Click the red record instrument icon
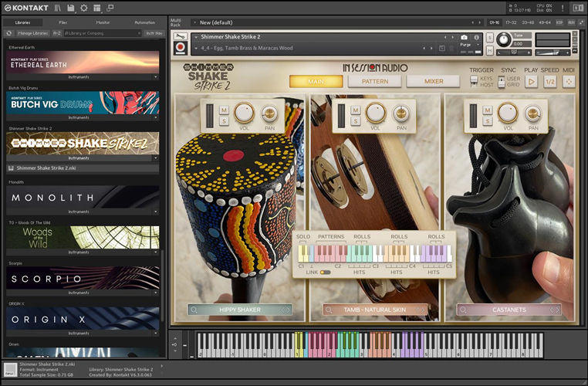 pos(181,48)
